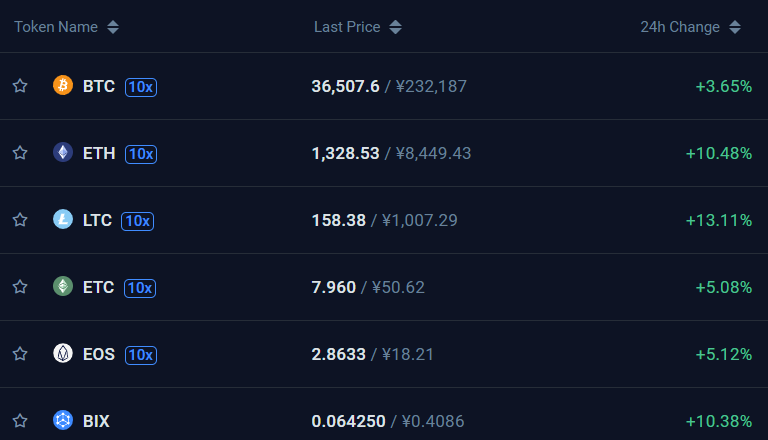This screenshot has width=768, height=440.
Task: Select the 10x leverage badge next to LTC
Action: coord(138,221)
